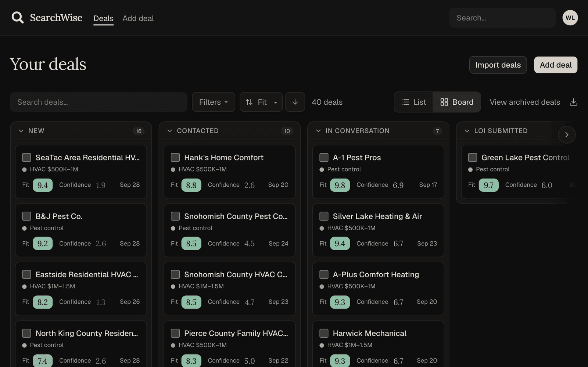This screenshot has width=588, height=367.
Task: Open Pierce County Family HVAC deal title
Action: 236,333
